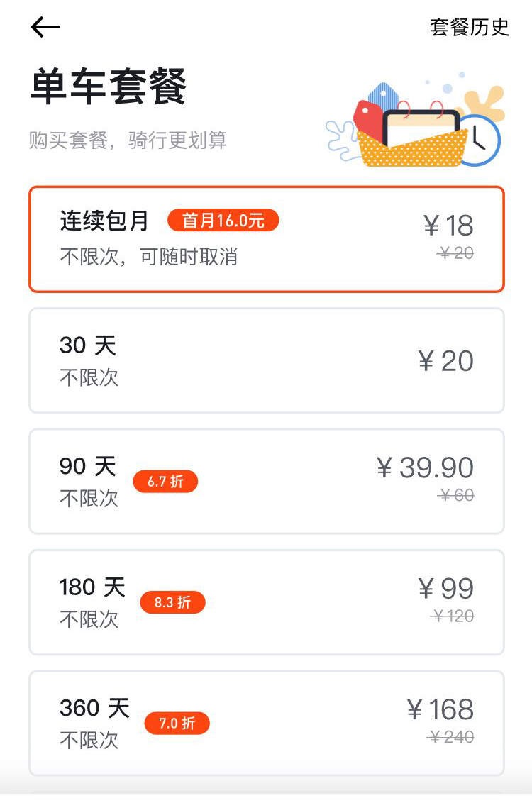Image resolution: width=532 pixels, height=803 pixels.
Task: Click the 不限次，可随时取消 description
Action: coord(149,257)
